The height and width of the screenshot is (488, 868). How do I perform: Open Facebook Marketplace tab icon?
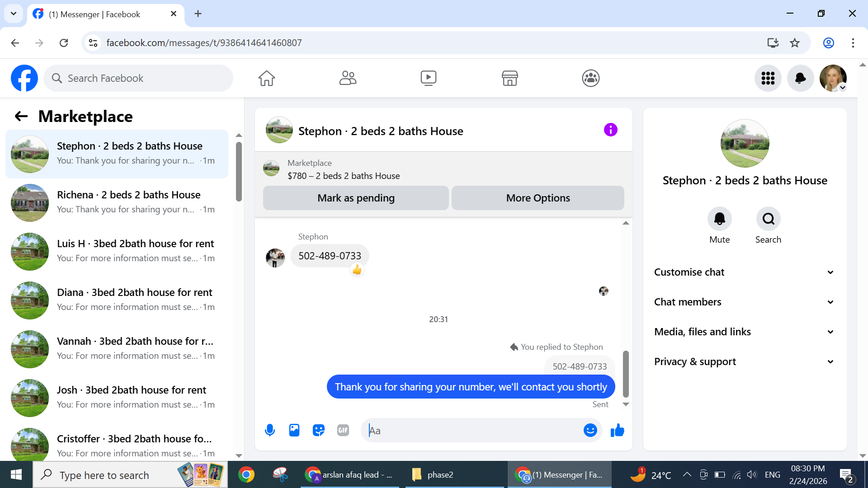509,78
